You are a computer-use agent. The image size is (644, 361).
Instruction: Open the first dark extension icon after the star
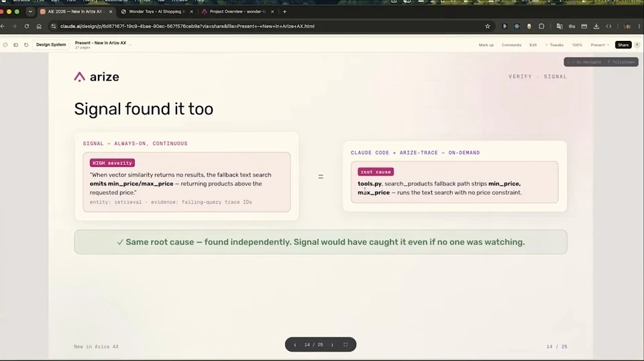pyautogui.click(x=504, y=26)
